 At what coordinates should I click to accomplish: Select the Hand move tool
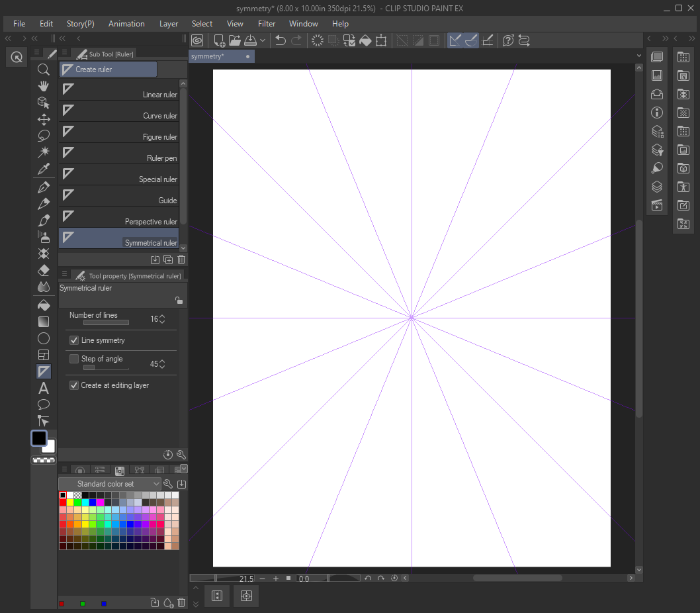(x=44, y=86)
